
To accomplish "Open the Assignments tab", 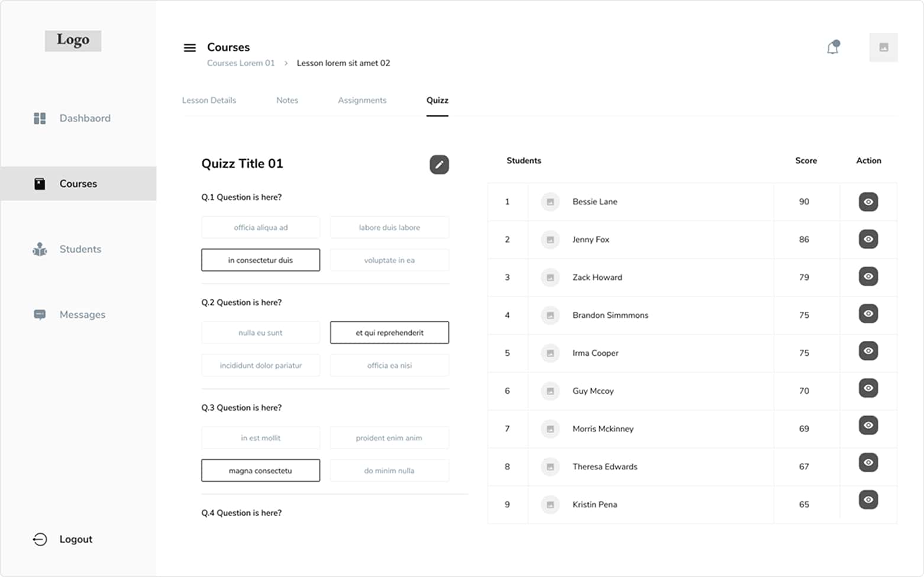I will (362, 100).
